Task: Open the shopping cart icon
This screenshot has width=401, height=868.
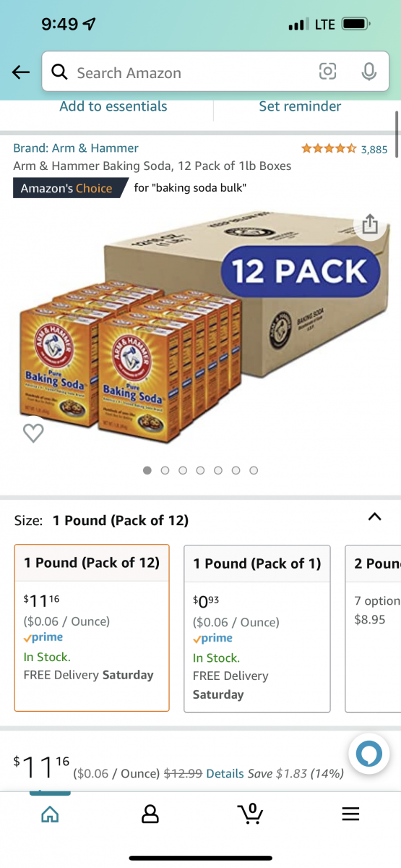Action: [250, 813]
